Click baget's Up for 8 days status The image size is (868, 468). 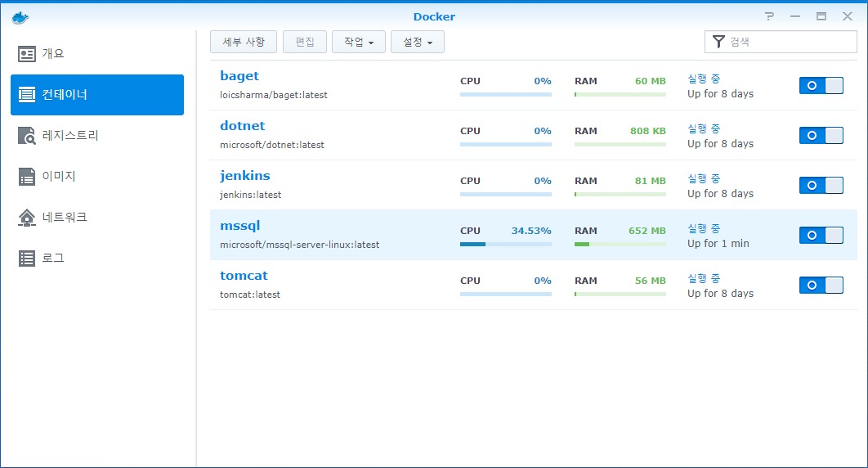720,94
